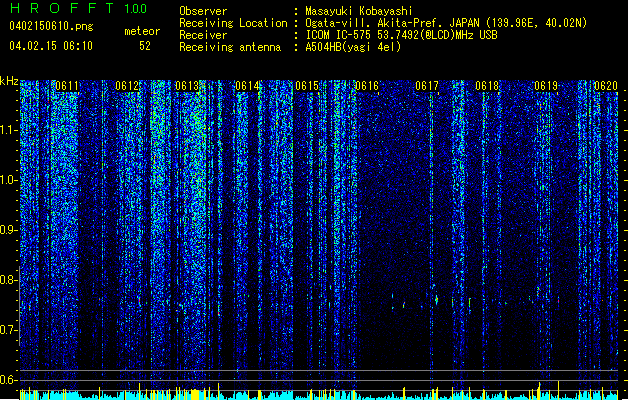Click the 'Receiving Location' field label
Screen dimensions: 629x400
point(233,23)
